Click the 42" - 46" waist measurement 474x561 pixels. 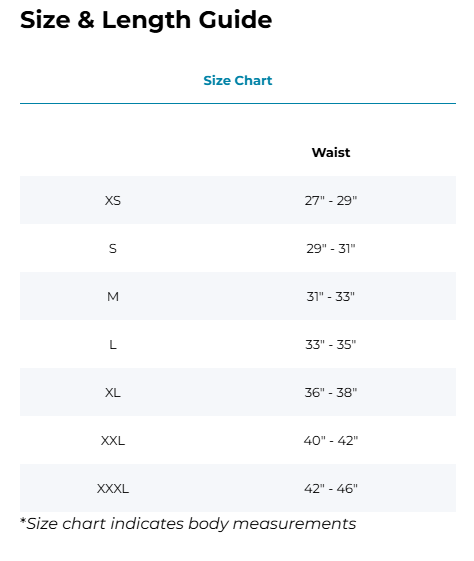click(x=331, y=488)
